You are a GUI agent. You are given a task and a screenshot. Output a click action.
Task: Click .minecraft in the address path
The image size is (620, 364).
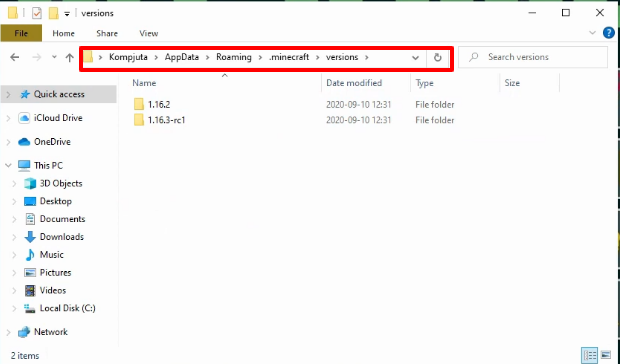point(289,57)
